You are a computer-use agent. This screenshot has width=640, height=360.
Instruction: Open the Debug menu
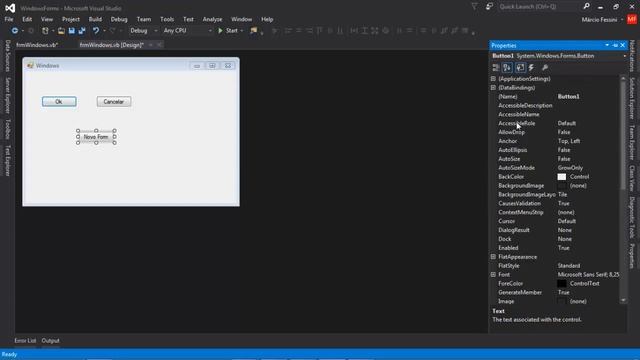119,19
